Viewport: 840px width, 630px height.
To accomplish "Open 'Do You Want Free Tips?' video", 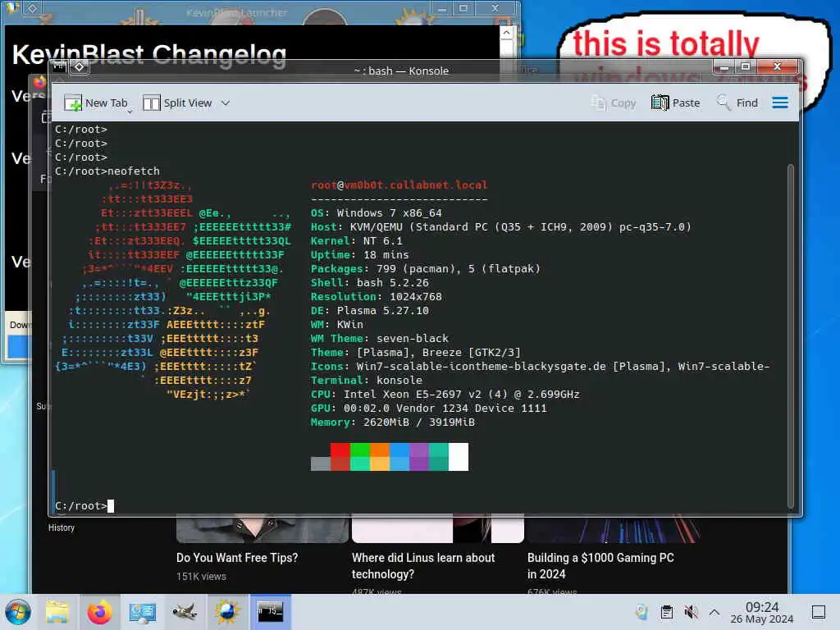I will [x=237, y=558].
